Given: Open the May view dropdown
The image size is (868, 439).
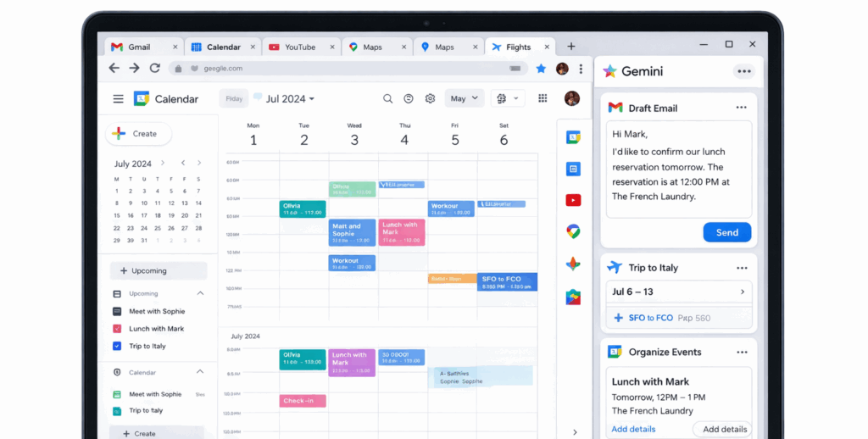Looking at the screenshot, I should tap(464, 98).
